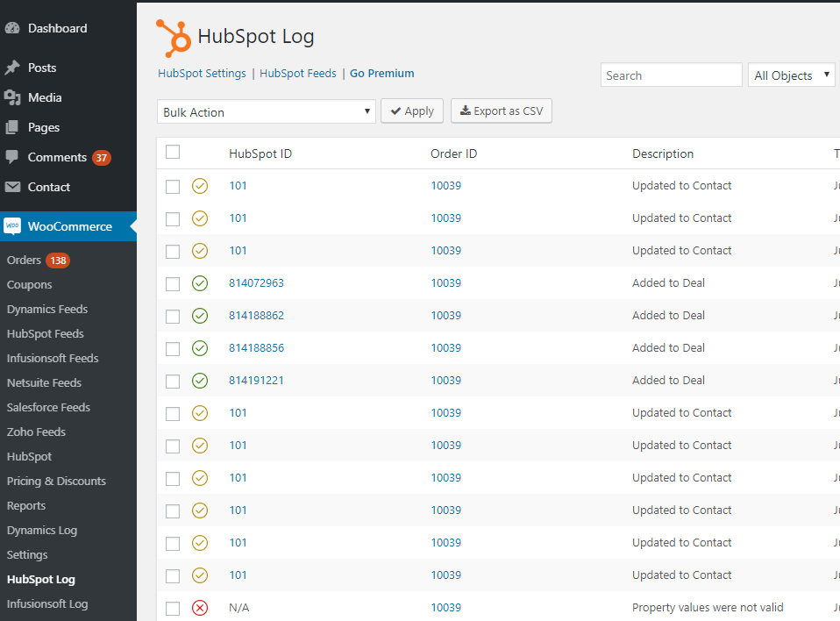
Task: Click the Comments speech bubble icon
Action: coord(11,157)
